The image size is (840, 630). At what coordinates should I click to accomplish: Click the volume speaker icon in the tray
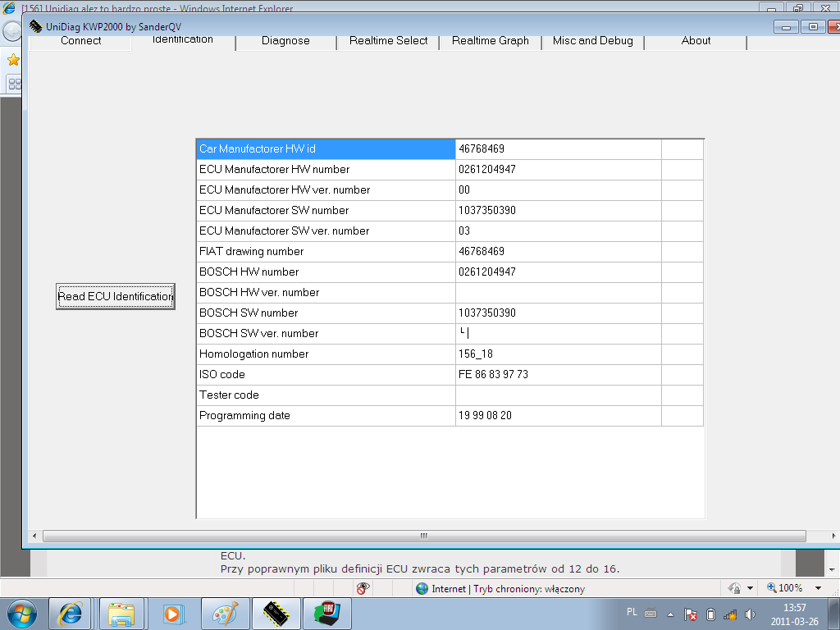tap(750, 614)
